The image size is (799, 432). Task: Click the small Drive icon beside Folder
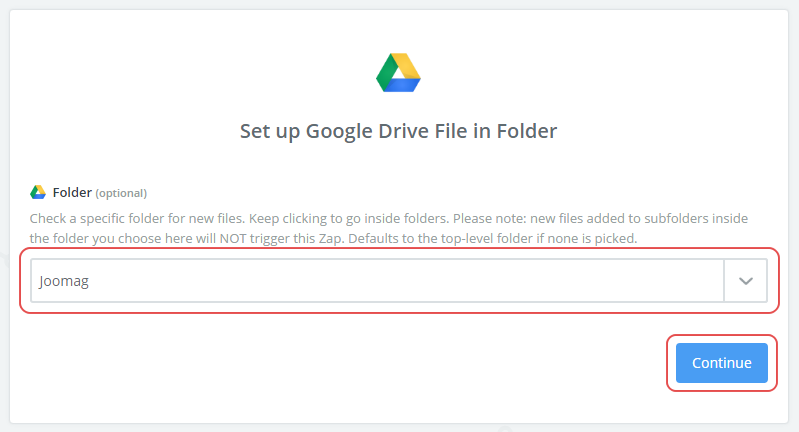(38, 192)
